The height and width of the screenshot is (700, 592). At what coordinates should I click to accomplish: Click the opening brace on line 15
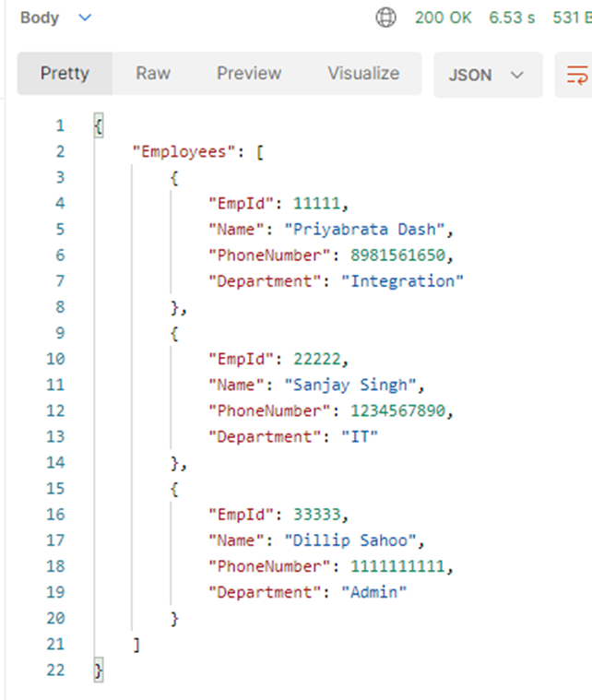click(x=174, y=489)
